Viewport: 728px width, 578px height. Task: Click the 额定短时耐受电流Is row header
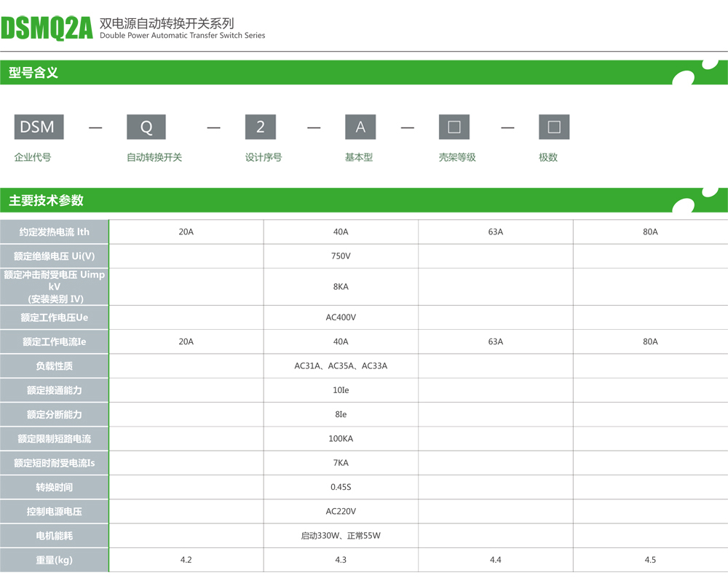[x=55, y=463]
